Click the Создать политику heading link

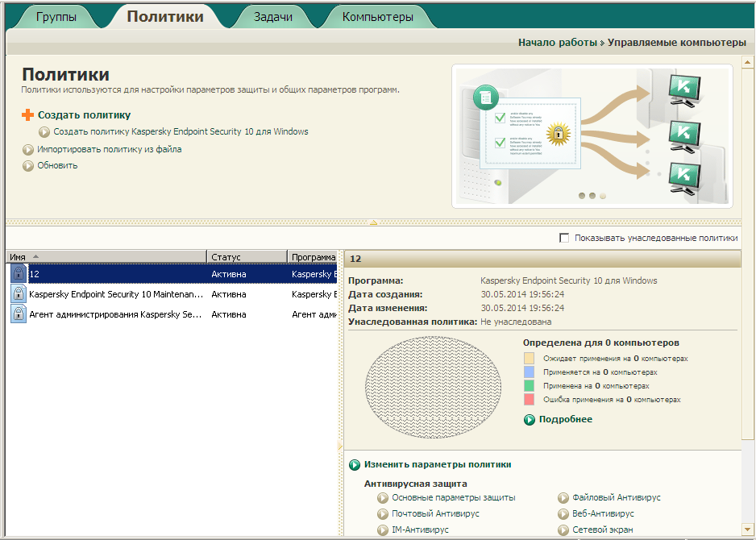(x=85, y=114)
